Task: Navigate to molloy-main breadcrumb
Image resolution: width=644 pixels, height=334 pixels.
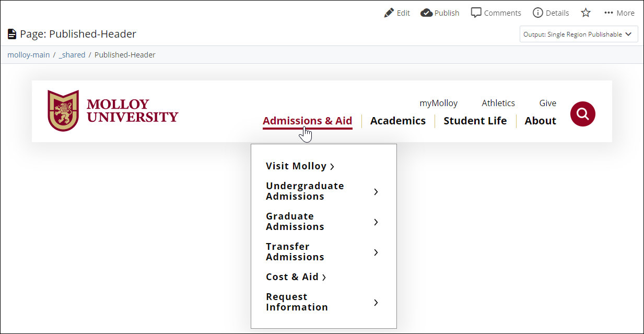Action: [29, 55]
